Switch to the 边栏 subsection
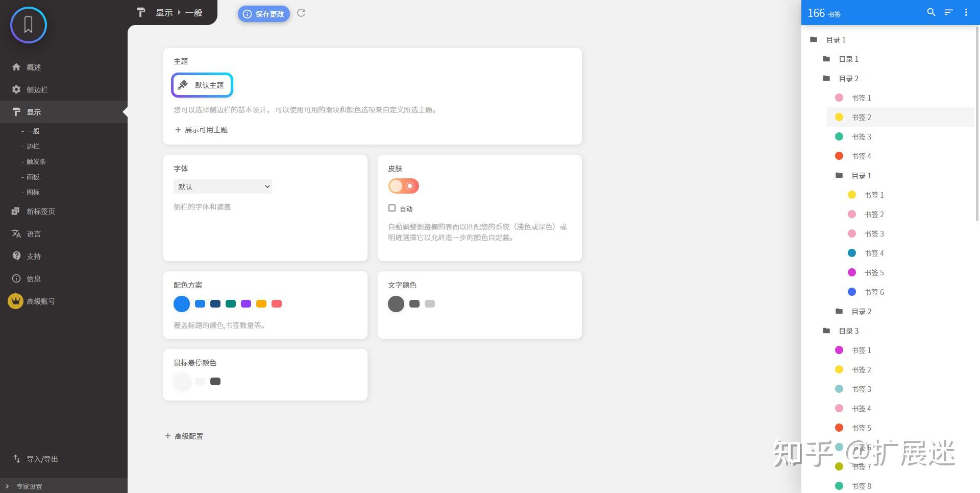This screenshot has height=493, width=980. [x=33, y=146]
